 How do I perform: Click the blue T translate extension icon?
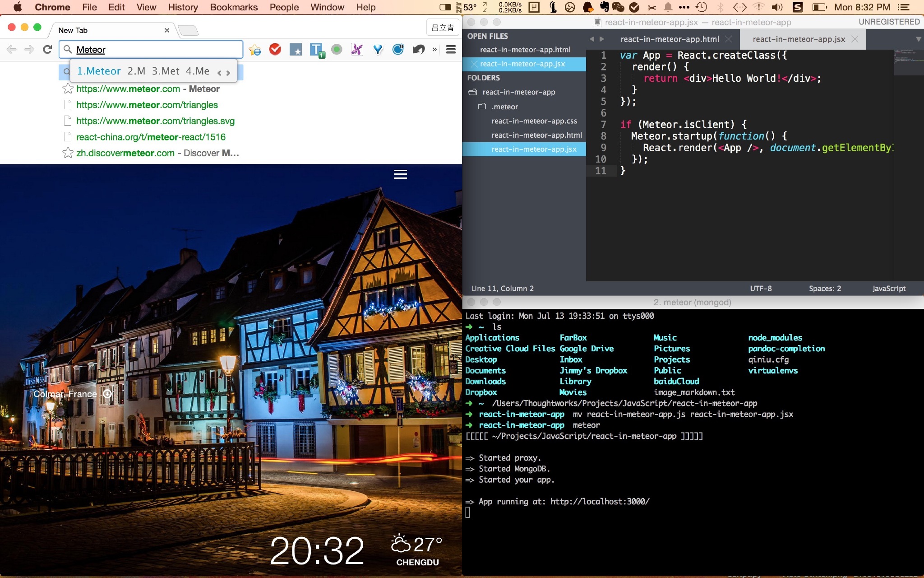pyautogui.click(x=316, y=49)
